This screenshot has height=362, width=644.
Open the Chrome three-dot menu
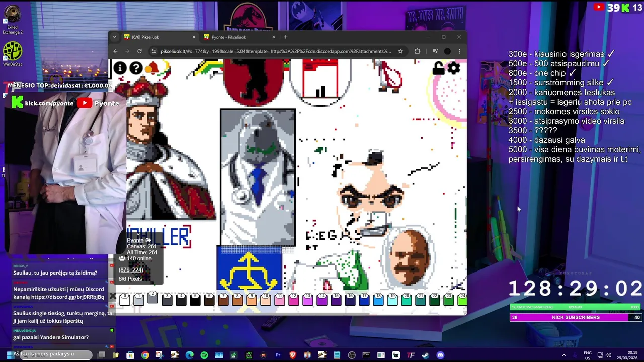459,51
